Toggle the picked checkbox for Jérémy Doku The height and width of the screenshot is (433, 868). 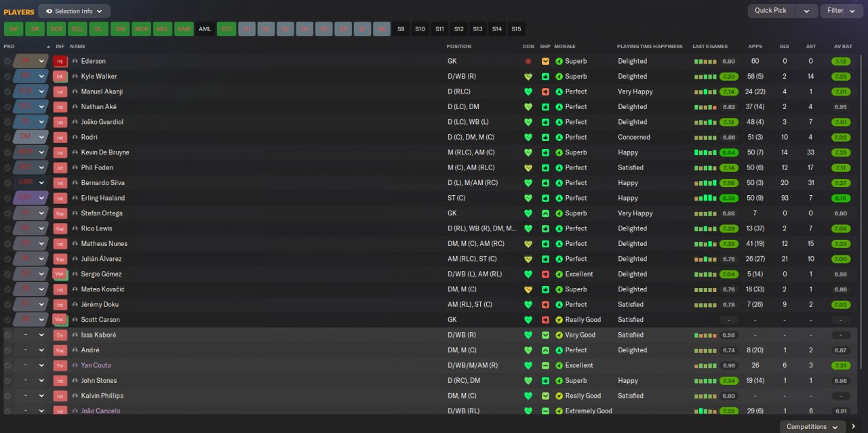[7, 305]
